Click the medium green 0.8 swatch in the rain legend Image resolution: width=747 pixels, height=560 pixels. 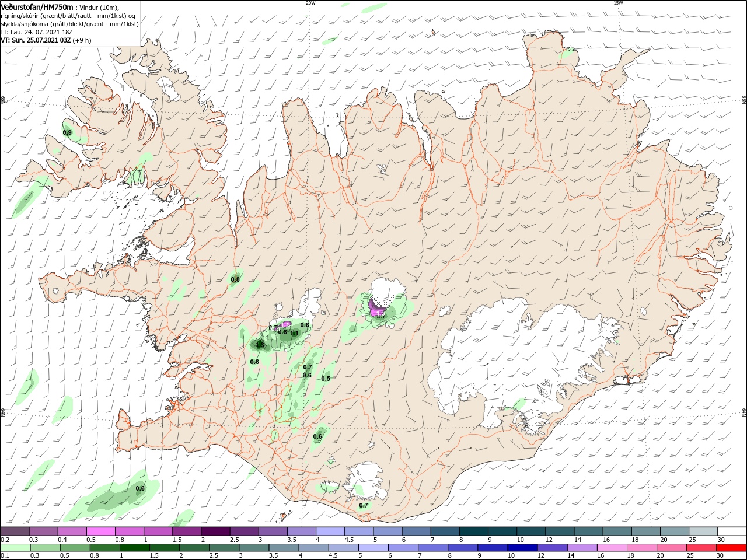[105, 548]
